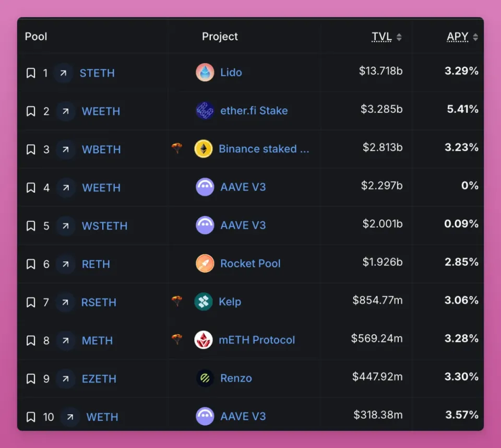
Task: Open external arrow for METH pool
Action: 66,340
